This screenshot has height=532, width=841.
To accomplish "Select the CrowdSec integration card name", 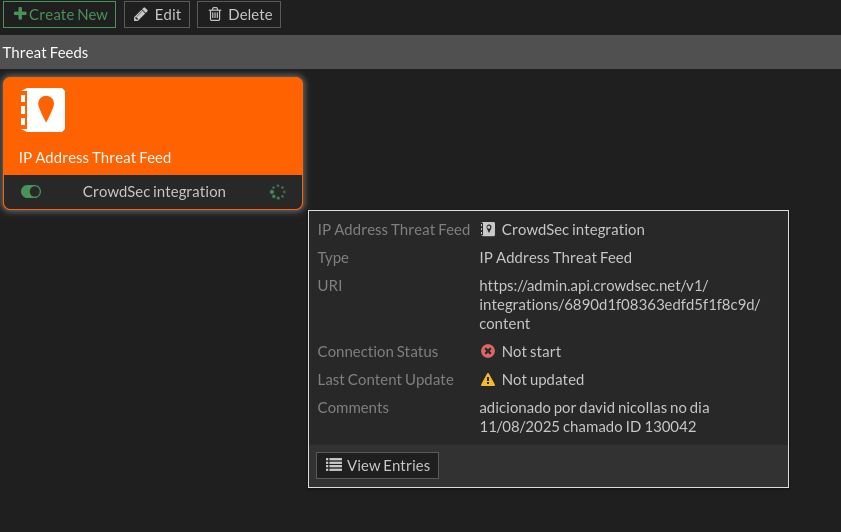I will pyautogui.click(x=154, y=191).
